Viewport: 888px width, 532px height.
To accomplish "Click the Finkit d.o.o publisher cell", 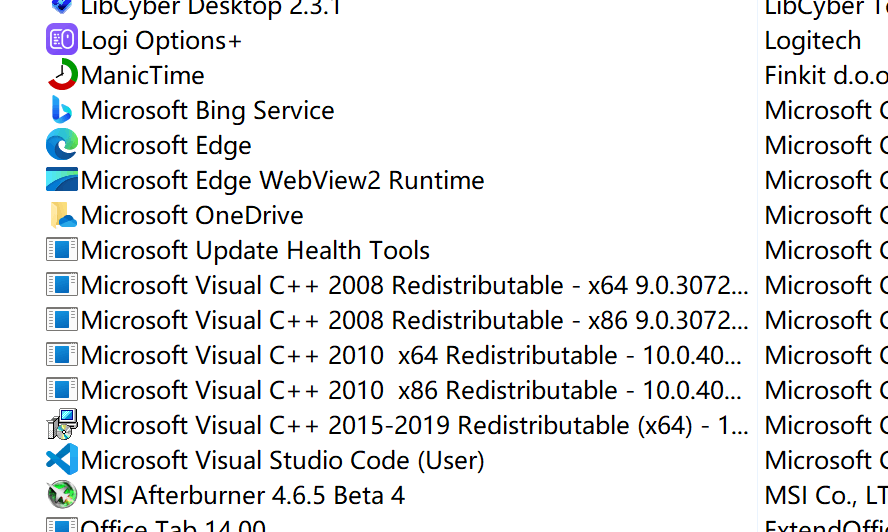I will [x=826, y=75].
